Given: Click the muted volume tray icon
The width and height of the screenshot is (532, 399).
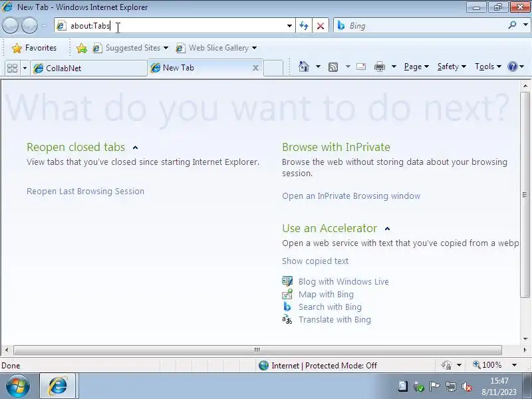Looking at the screenshot, I should [x=467, y=386].
